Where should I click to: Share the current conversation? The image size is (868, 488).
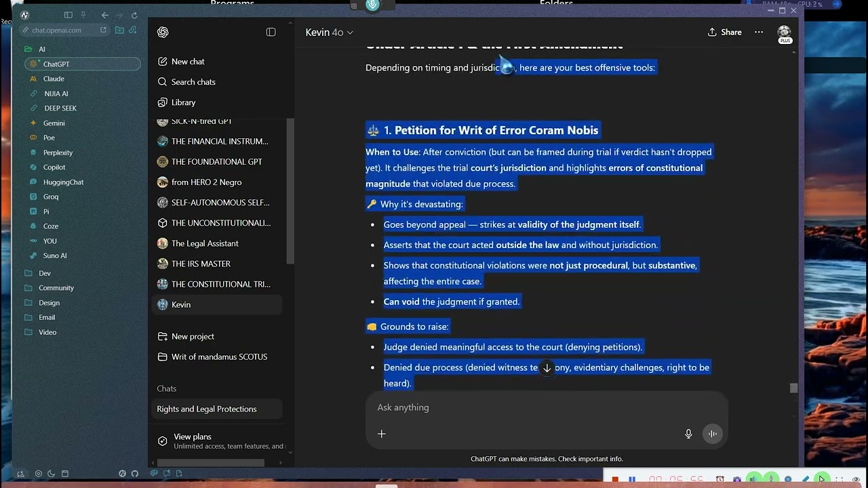coord(725,32)
